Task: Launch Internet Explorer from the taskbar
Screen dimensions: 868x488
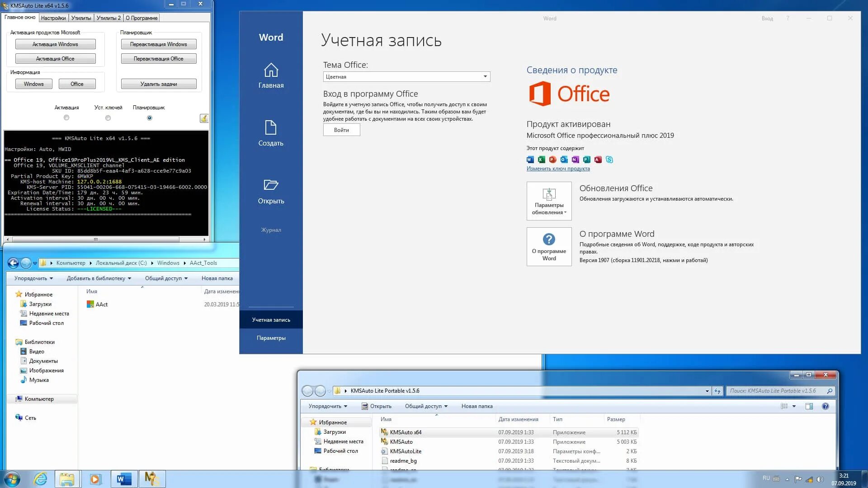Action: 41,479
